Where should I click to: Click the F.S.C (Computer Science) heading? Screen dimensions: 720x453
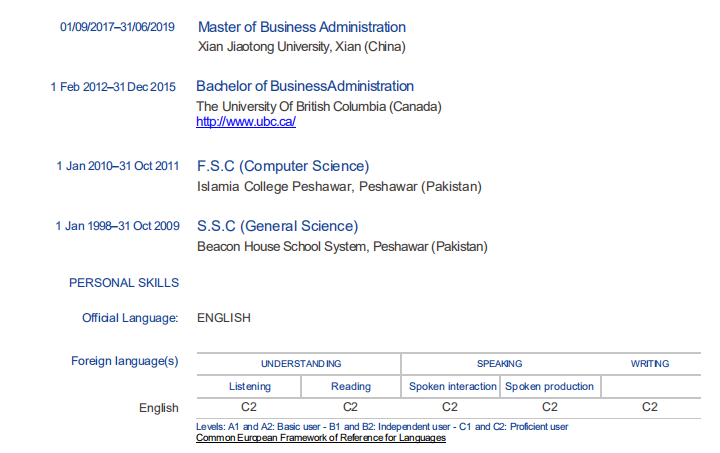(x=283, y=166)
